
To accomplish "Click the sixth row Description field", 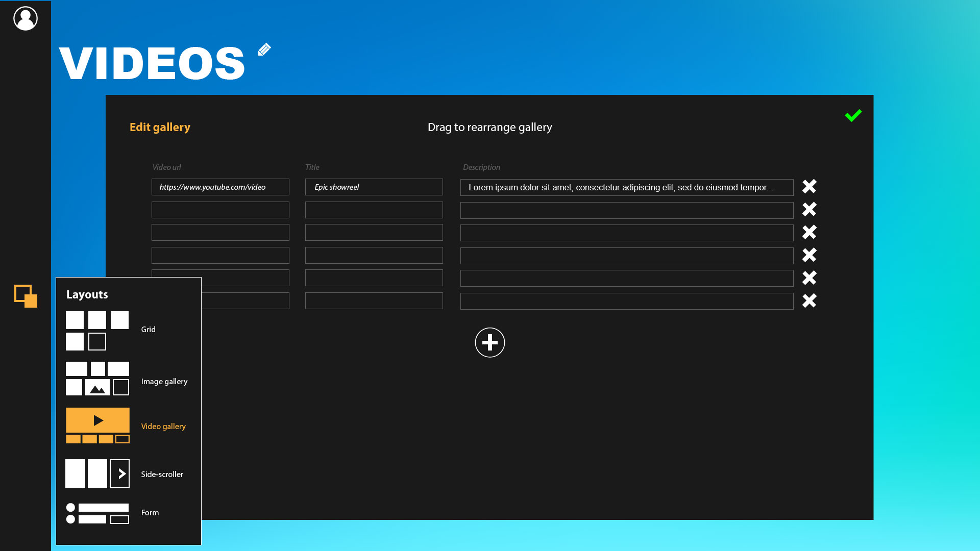I will (627, 301).
